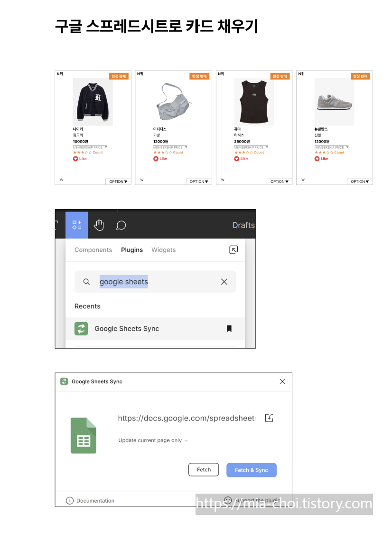This screenshot has height=534, width=392.
Task: Click the Like heart on 퓨마 card
Action: 236,159
